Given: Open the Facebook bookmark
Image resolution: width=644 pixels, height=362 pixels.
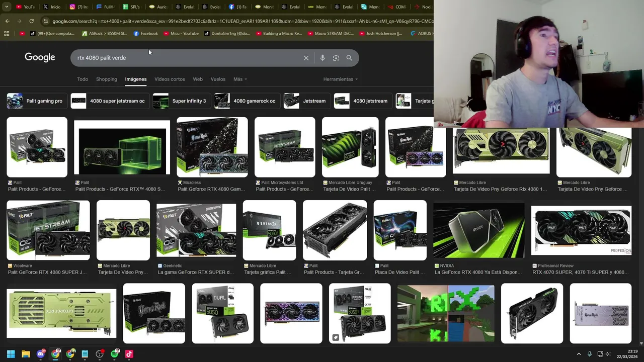Looking at the screenshot, I should pos(146,33).
